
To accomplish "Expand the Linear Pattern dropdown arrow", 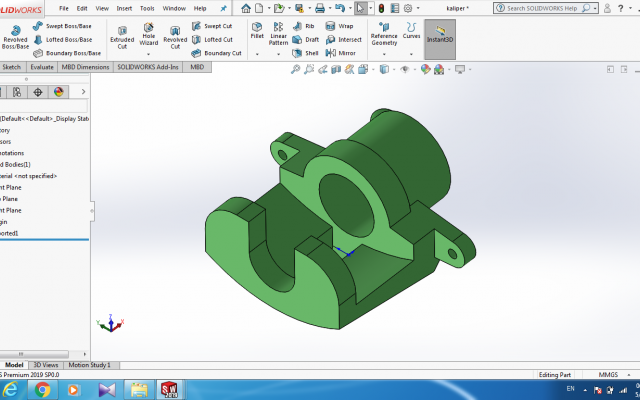I will [x=278, y=54].
